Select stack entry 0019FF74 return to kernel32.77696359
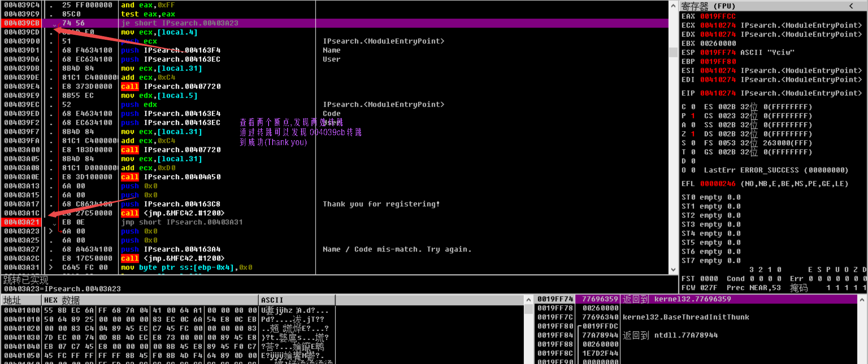 696,299
